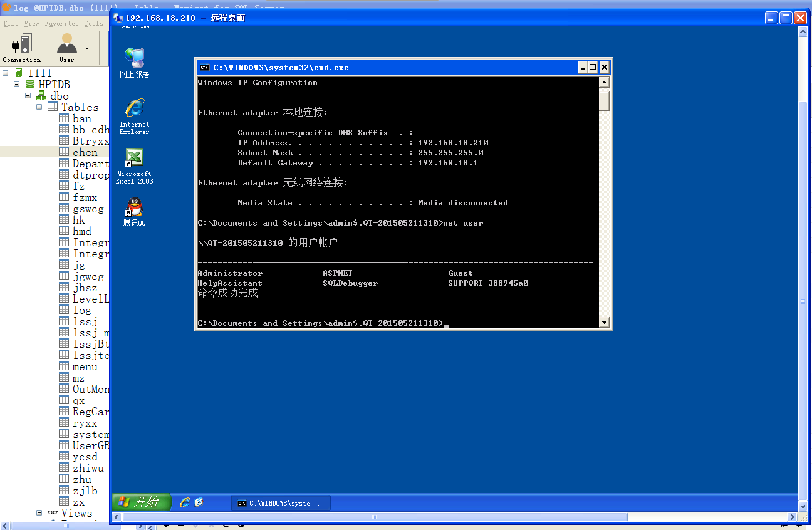The image size is (812, 530).
Task: Select the menu table in tree
Action: [x=85, y=366]
